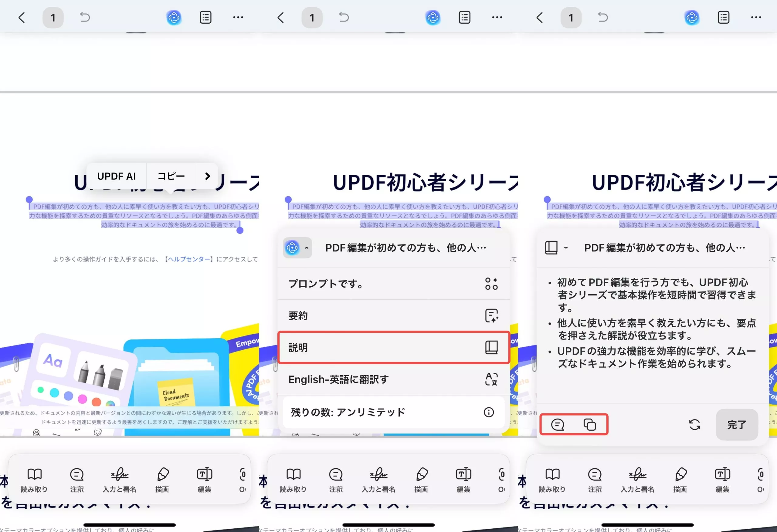Regenerate the AI explanation with the refresh icon

point(695,425)
